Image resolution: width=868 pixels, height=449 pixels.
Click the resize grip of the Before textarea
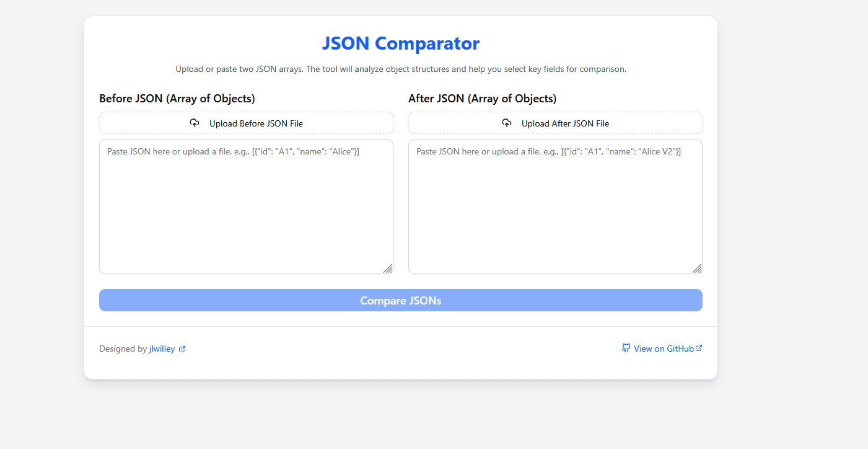click(x=389, y=269)
